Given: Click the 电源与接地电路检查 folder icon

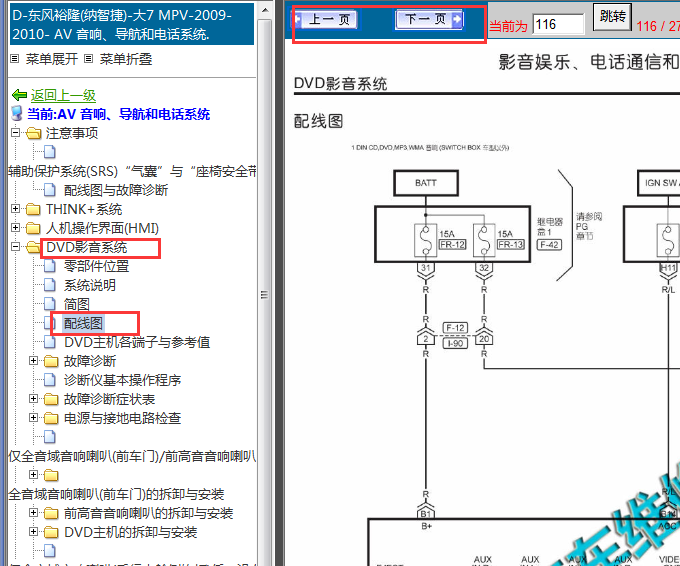Looking at the screenshot, I should point(51,418).
